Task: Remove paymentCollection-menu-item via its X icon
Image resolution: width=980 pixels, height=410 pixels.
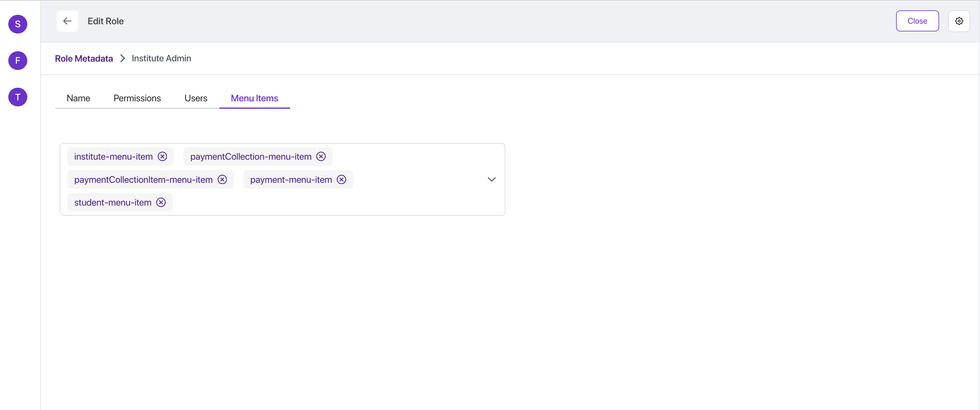Action: [x=321, y=157]
